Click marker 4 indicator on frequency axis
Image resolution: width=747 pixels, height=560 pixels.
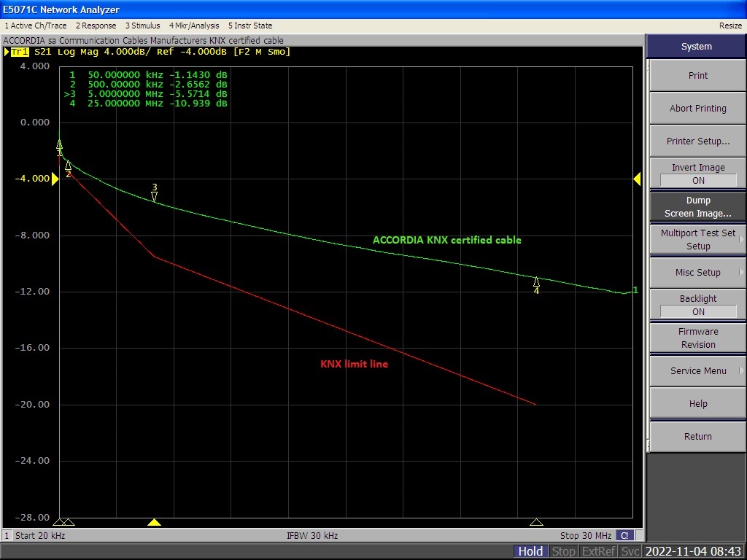click(536, 522)
